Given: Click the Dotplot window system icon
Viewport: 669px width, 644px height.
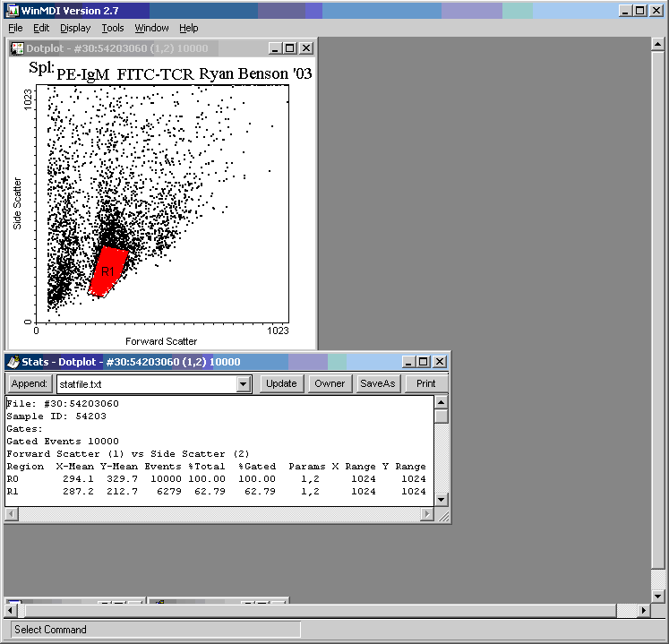Looking at the screenshot, I should (x=17, y=48).
